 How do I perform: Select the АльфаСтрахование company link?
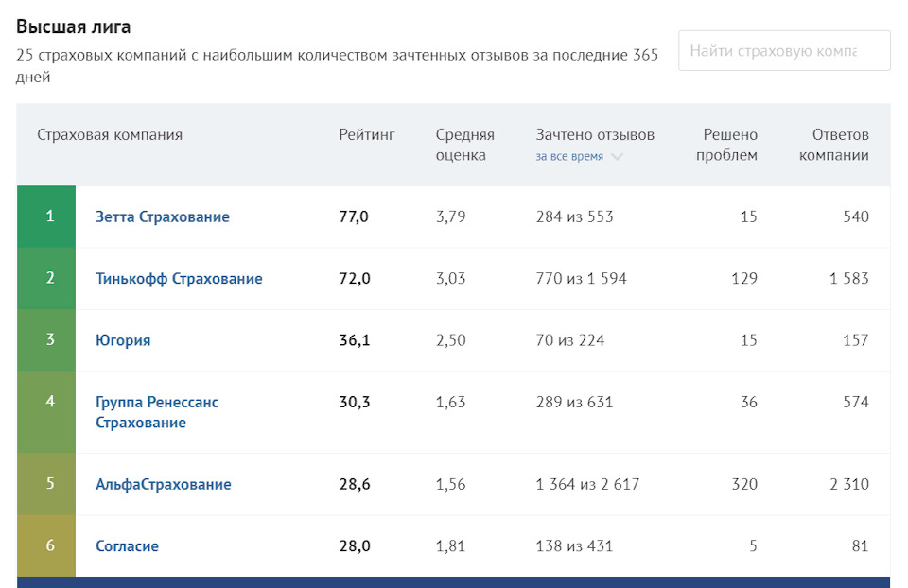164,484
